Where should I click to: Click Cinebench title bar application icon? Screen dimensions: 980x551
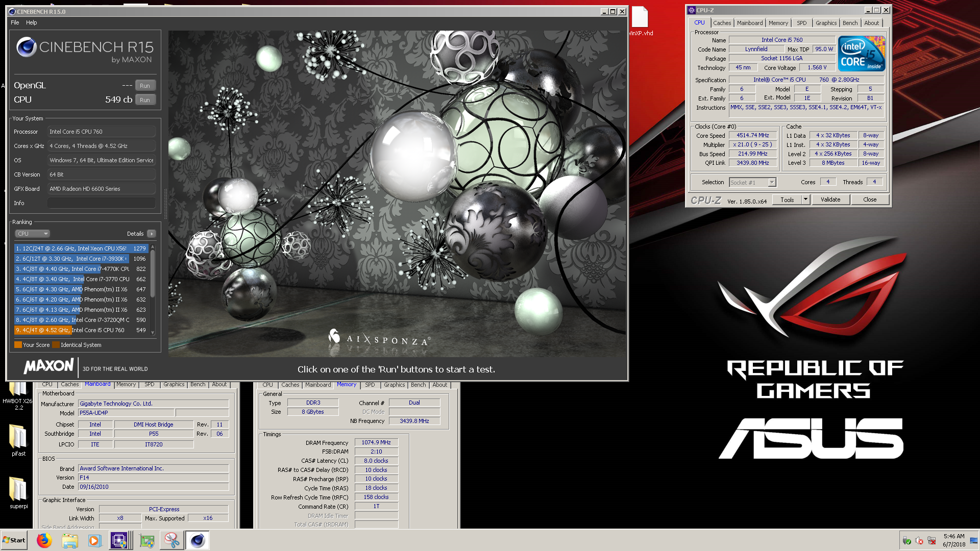click(12, 11)
